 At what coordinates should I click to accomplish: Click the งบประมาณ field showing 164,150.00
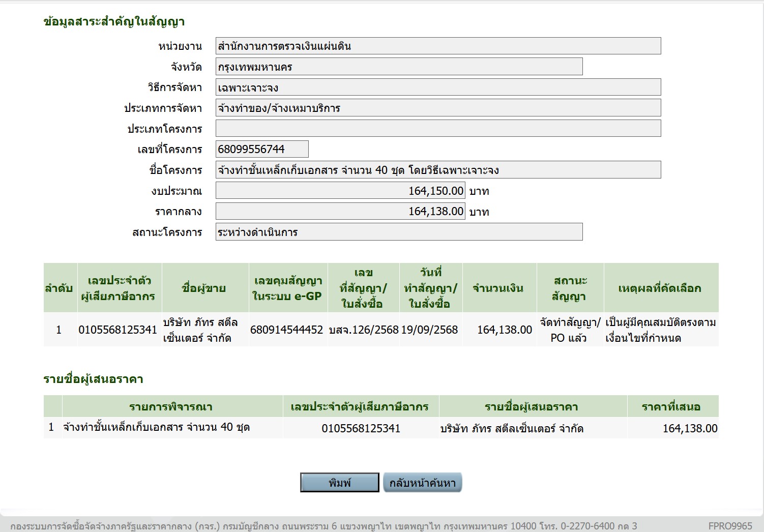[x=341, y=191]
